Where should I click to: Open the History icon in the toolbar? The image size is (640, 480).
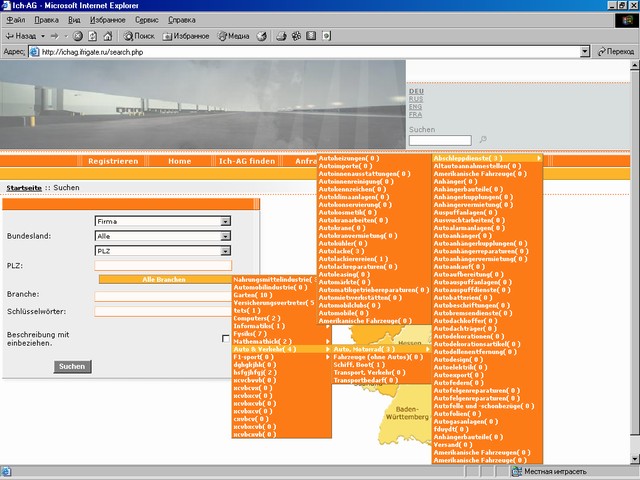coord(262,36)
